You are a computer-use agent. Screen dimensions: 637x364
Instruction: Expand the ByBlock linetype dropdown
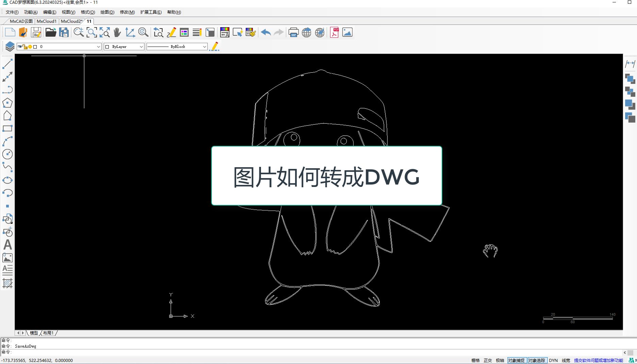click(204, 47)
